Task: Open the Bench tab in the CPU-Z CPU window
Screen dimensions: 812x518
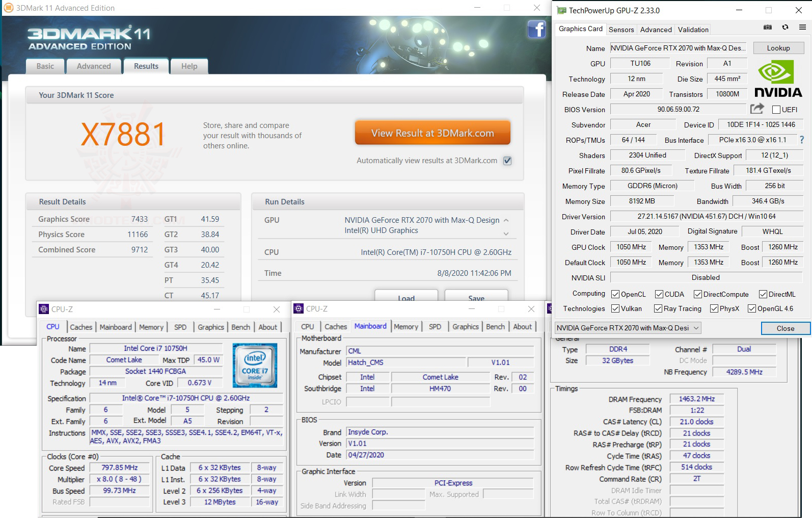Action: tap(240, 327)
